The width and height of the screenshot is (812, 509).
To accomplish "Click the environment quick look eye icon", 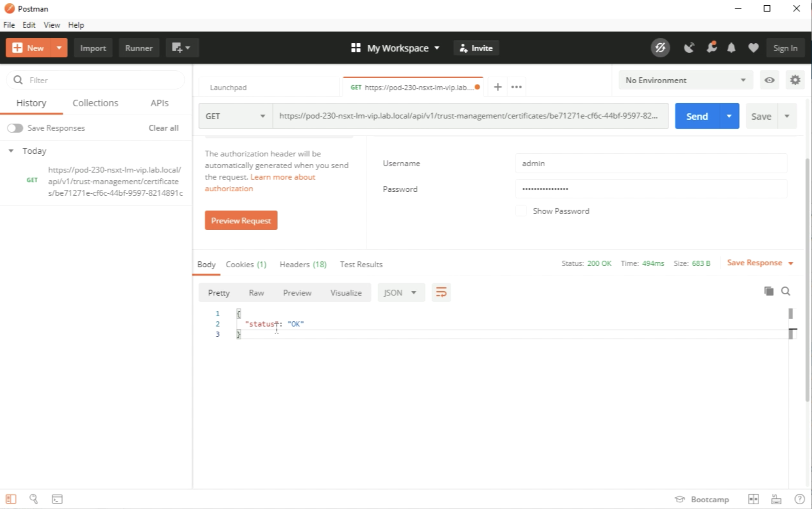I will 769,80.
